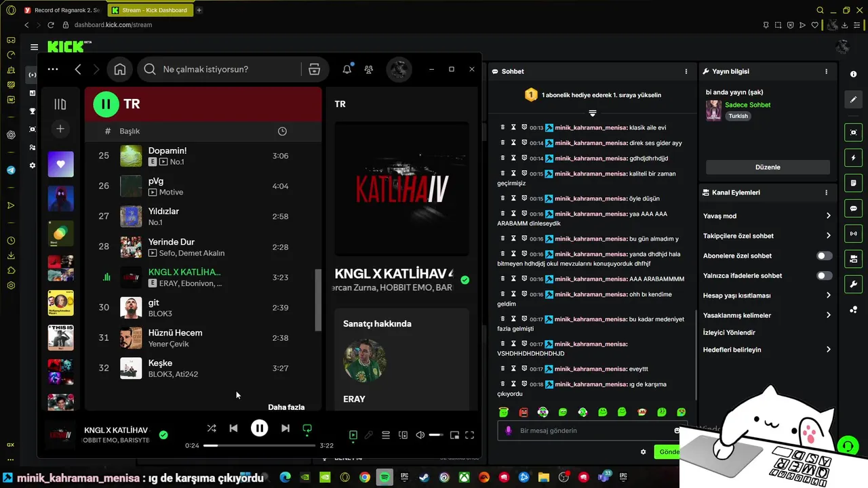This screenshot has height=488, width=868.
Task: Toggle Yalnızca ifadelerle sohbet switch
Action: click(824, 276)
